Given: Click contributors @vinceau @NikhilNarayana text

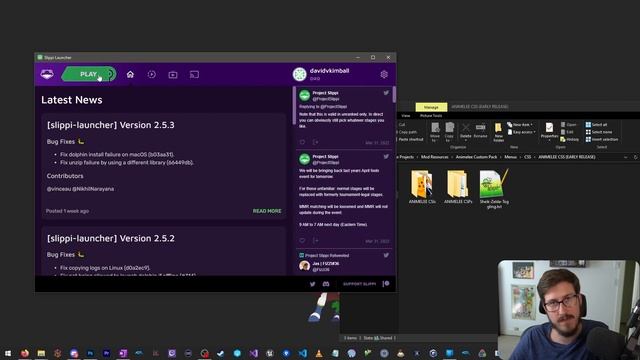Looking at the screenshot, I should click(80, 189).
